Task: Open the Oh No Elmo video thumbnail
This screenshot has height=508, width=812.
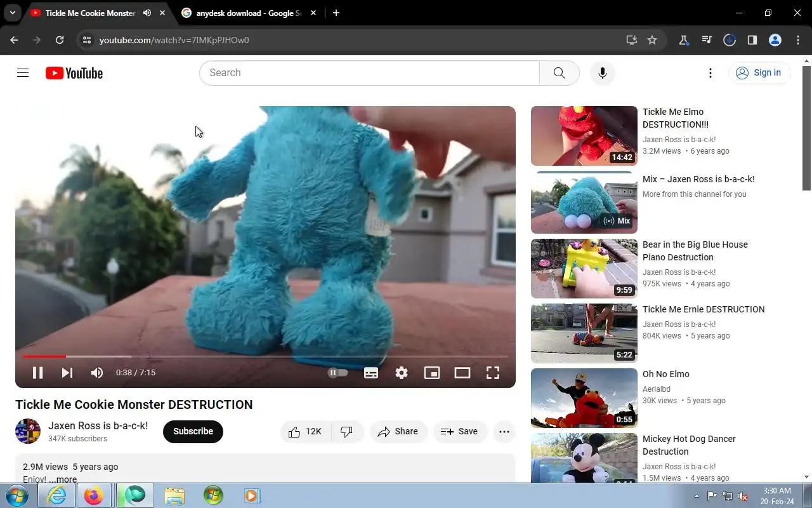Action: coord(584,398)
